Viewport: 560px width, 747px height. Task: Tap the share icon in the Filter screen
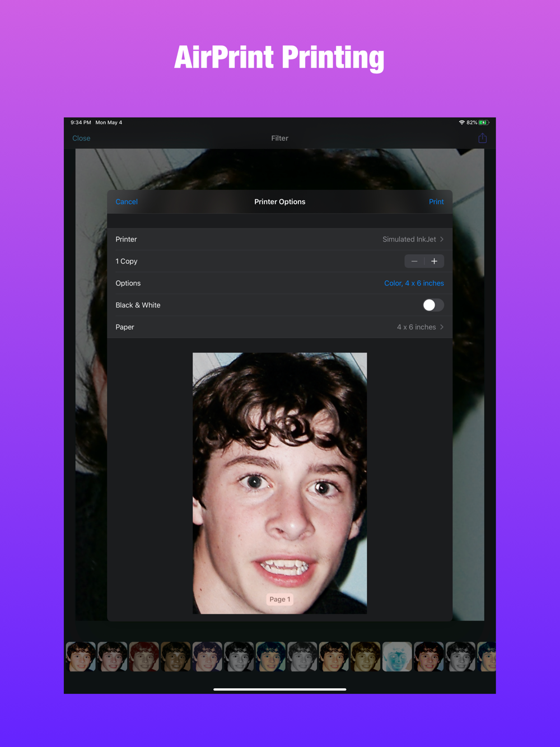point(482,138)
